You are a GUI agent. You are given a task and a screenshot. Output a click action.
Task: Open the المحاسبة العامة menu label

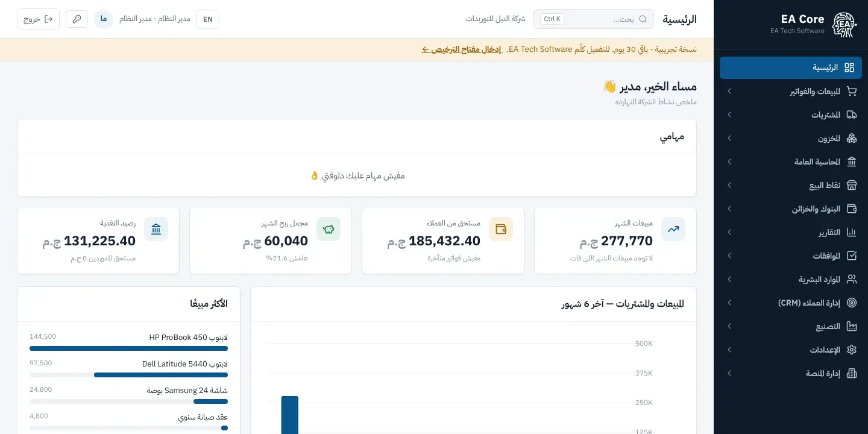point(817,162)
